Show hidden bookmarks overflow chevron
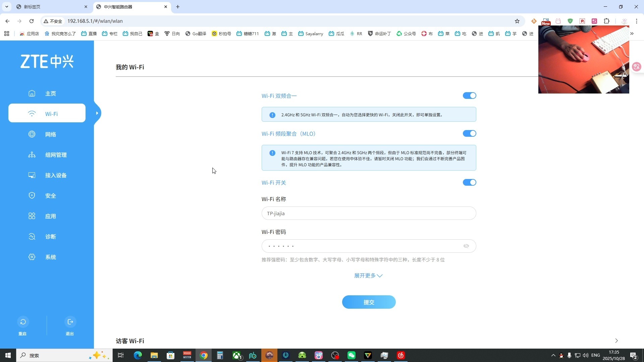 (x=632, y=34)
